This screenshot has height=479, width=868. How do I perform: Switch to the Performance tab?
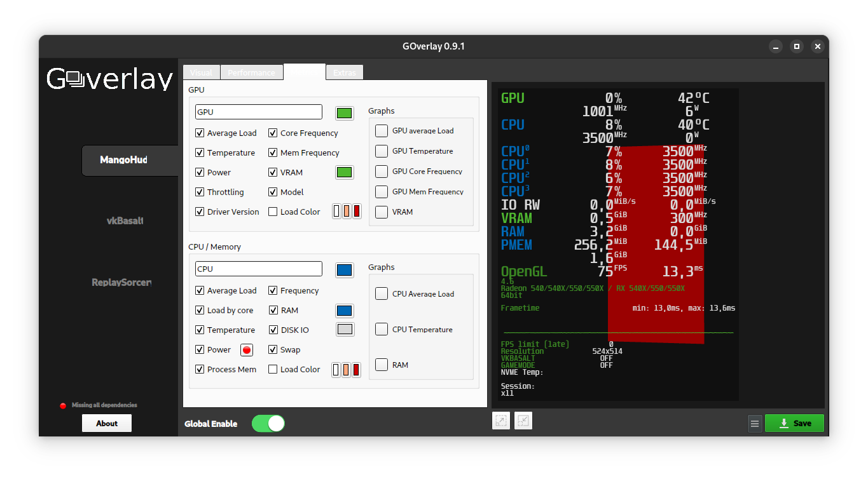pyautogui.click(x=252, y=72)
